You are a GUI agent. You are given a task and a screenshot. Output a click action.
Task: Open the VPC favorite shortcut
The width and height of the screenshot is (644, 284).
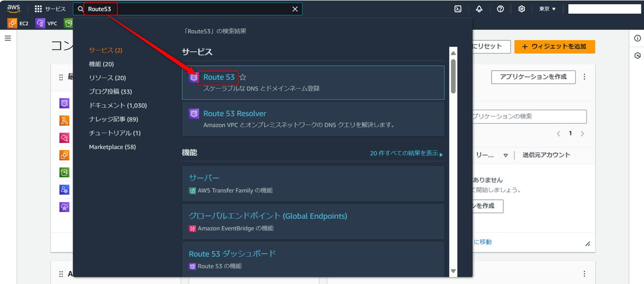[x=46, y=23]
